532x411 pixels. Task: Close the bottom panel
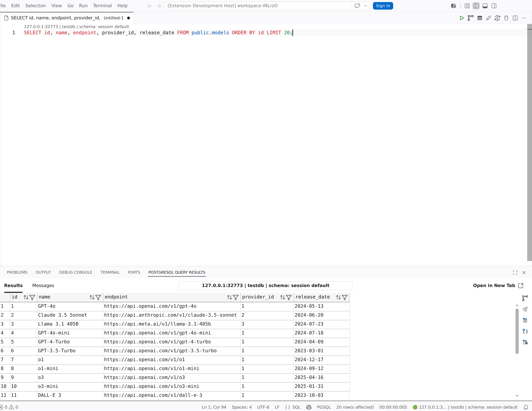pyautogui.click(x=524, y=272)
